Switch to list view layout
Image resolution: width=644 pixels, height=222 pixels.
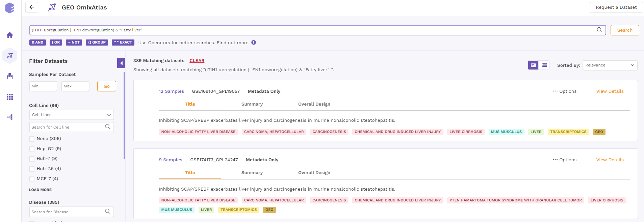(544, 65)
